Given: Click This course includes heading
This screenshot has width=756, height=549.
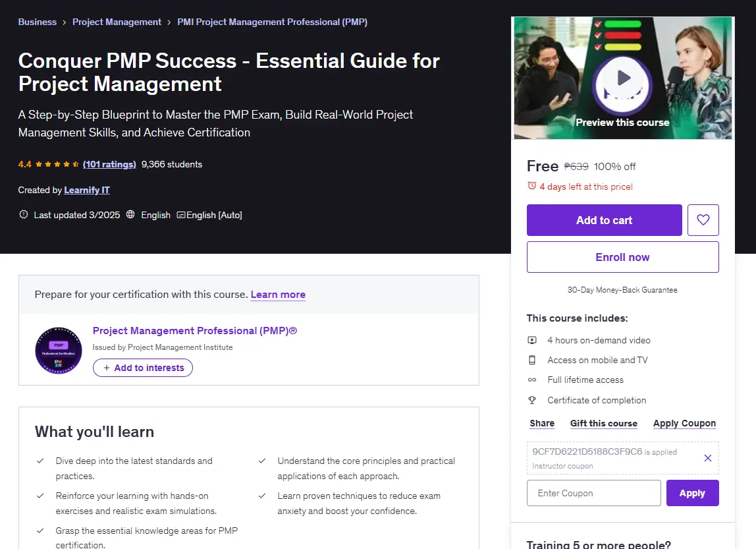Looking at the screenshot, I should click(577, 318).
